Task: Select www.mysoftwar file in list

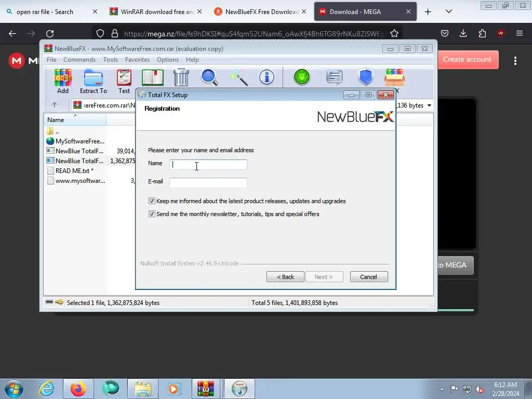Action: (x=76, y=181)
